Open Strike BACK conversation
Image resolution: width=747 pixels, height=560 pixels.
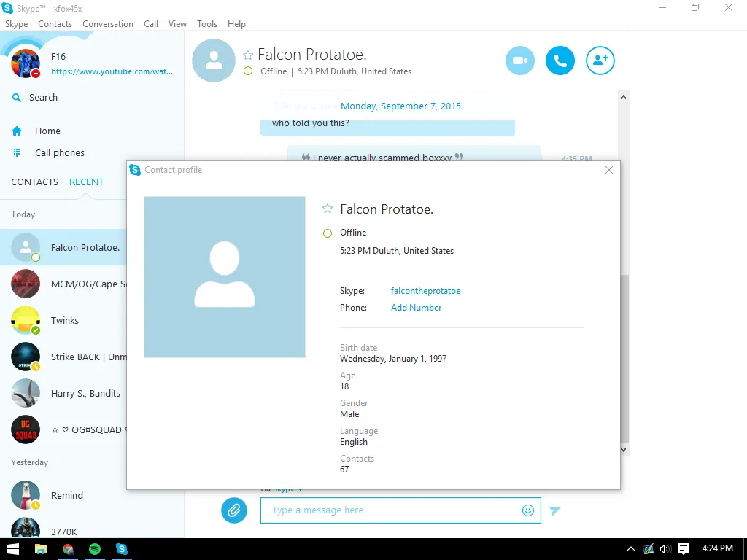click(x=63, y=357)
